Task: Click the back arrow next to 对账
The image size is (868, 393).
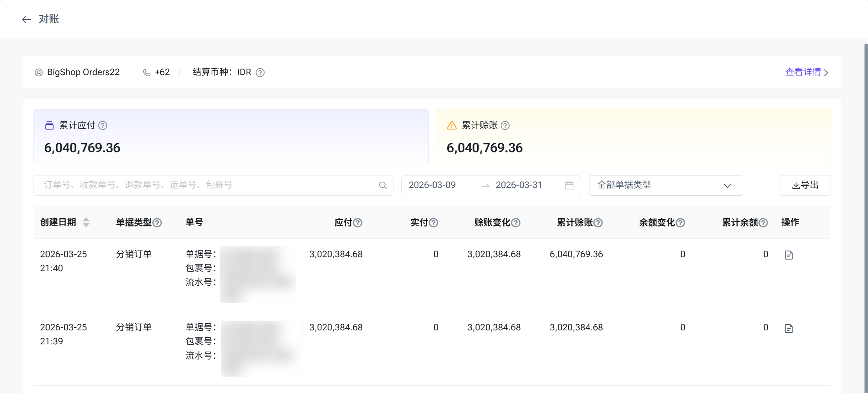Action: point(26,19)
